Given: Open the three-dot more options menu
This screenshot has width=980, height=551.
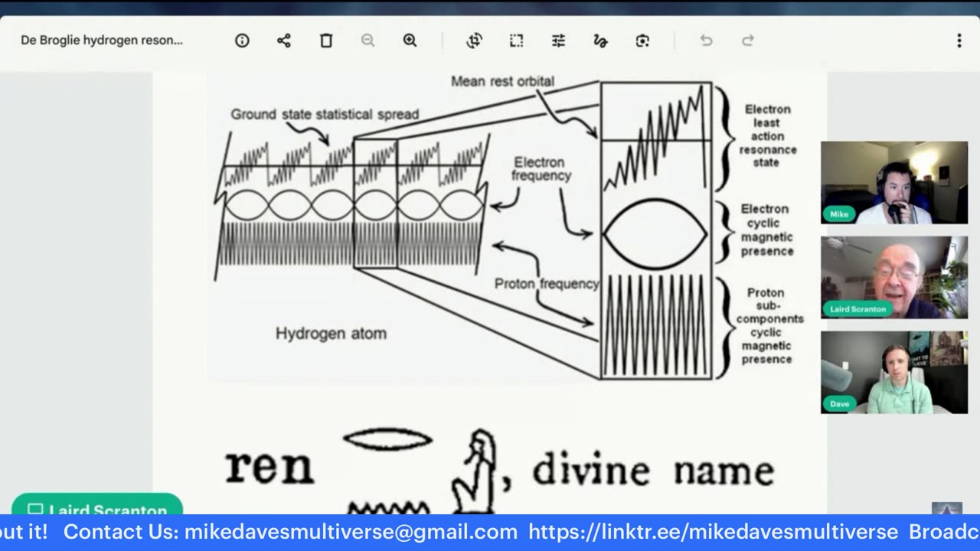Looking at the screenshot, I should tap(959, 41).
